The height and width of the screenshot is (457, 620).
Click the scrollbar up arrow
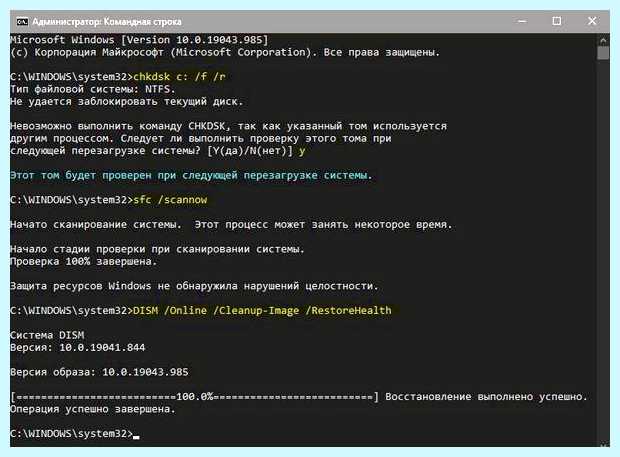click(x=603, y=40)
